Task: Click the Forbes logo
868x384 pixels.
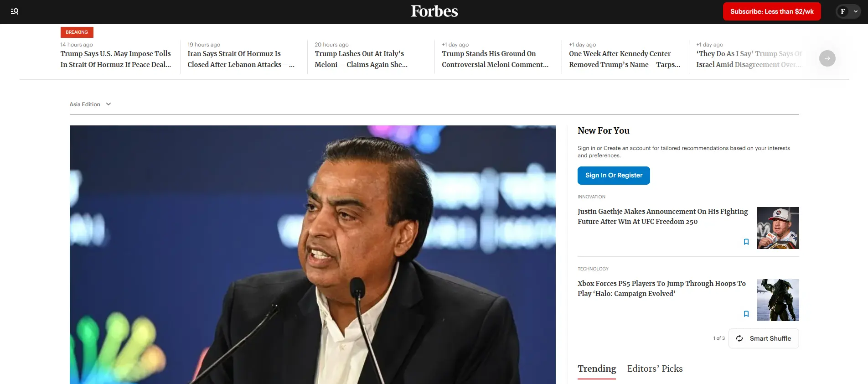Action: coord(434,11)
